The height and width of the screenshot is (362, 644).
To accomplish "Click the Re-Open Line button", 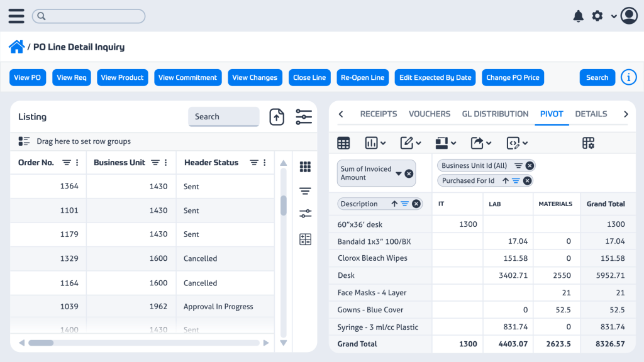I will [363, 77].
